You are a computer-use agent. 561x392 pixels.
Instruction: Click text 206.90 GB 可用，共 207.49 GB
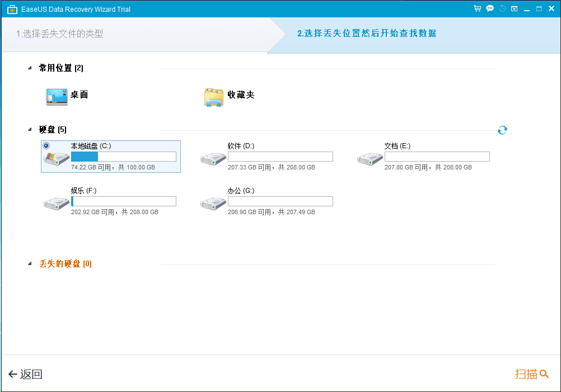pyautogui.click(x=271, y=212)
